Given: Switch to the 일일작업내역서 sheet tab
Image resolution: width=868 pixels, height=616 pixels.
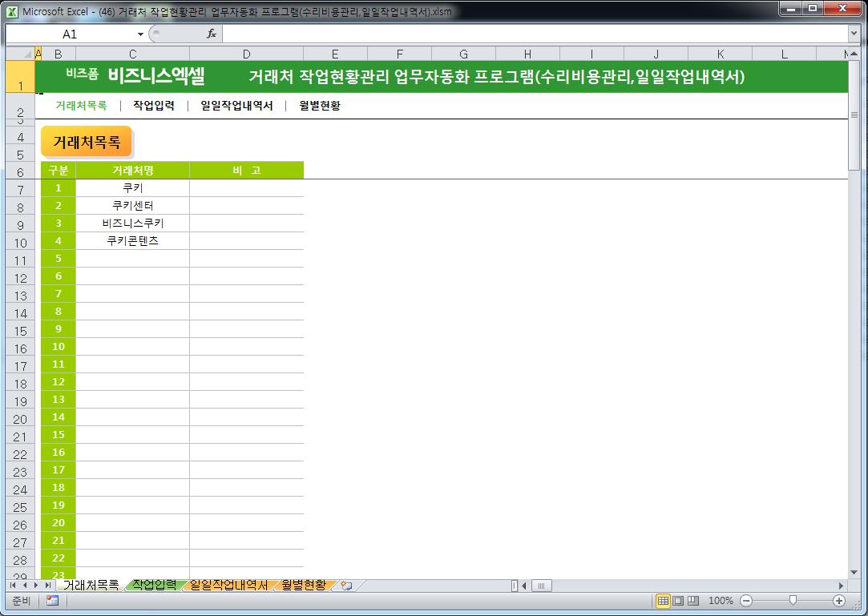Looking at the screenshot, I should click(228, 585).
